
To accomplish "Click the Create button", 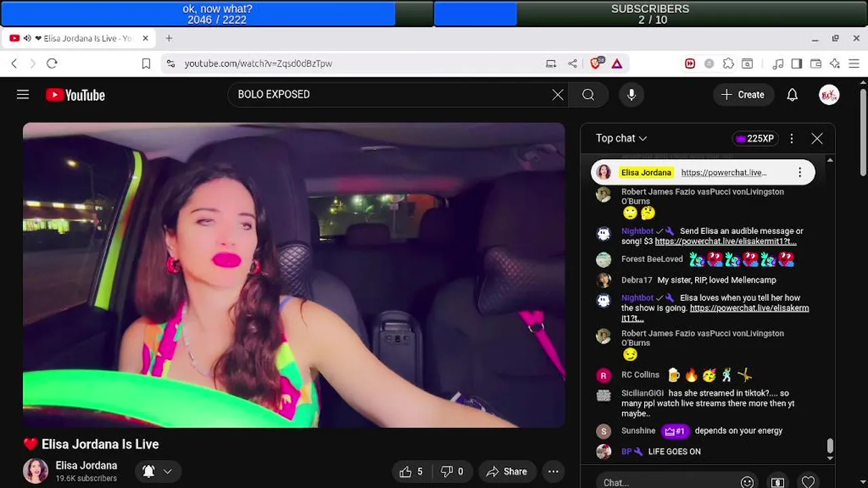I will [743, 95].
